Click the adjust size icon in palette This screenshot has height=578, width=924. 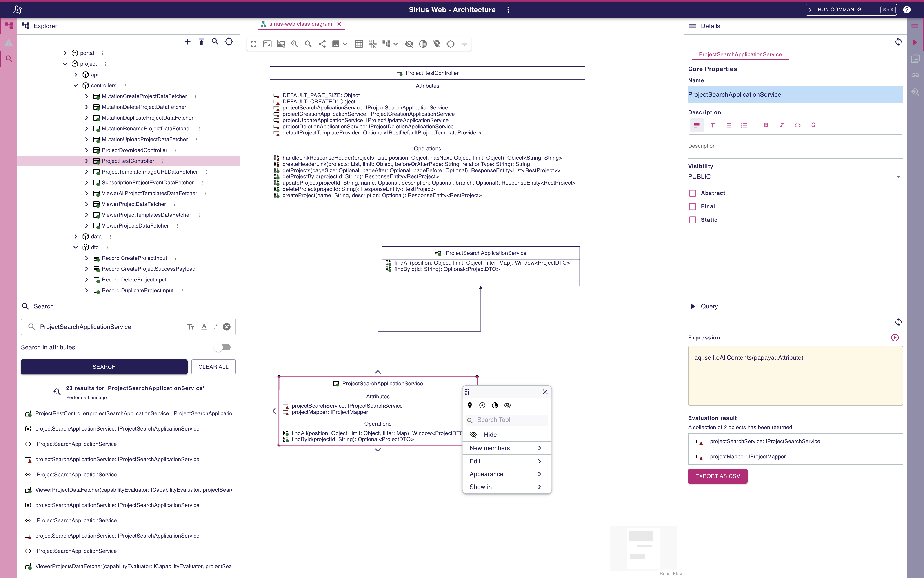pos(482,405)
